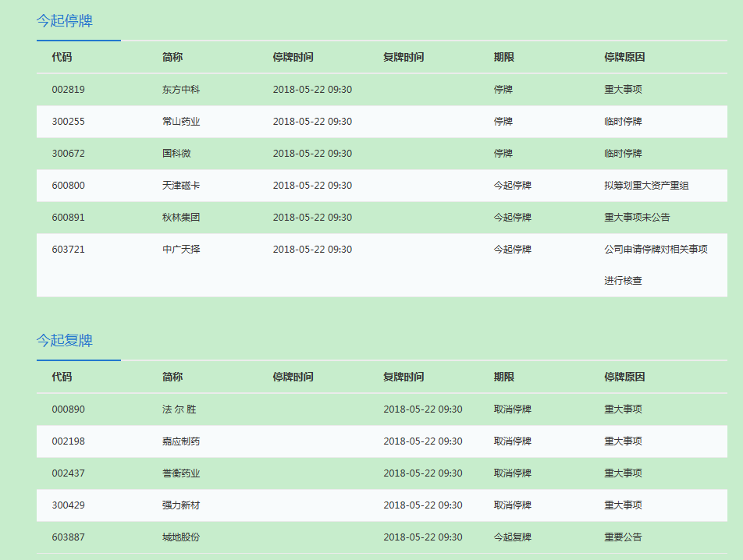
Task: Click the 拟筹划重大资产重组 reason cell
Action: tap(646, 186)
